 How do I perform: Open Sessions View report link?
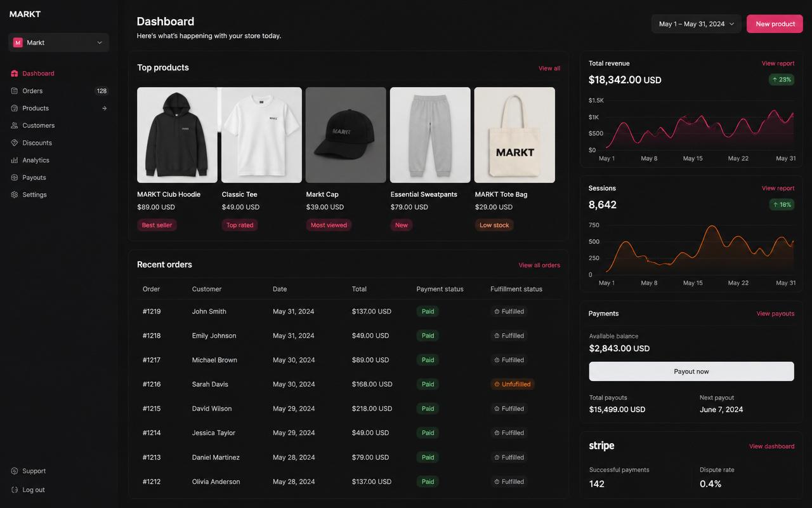tap(778, 189)
